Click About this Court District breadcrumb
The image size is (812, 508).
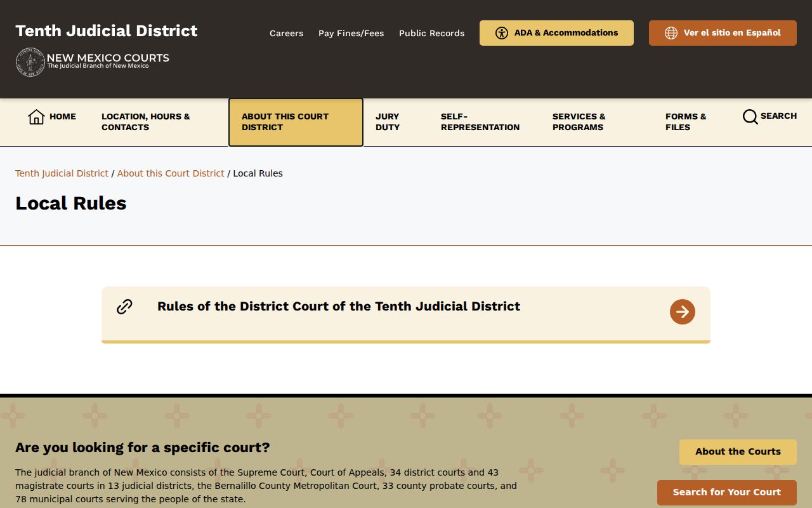point(171,173)
